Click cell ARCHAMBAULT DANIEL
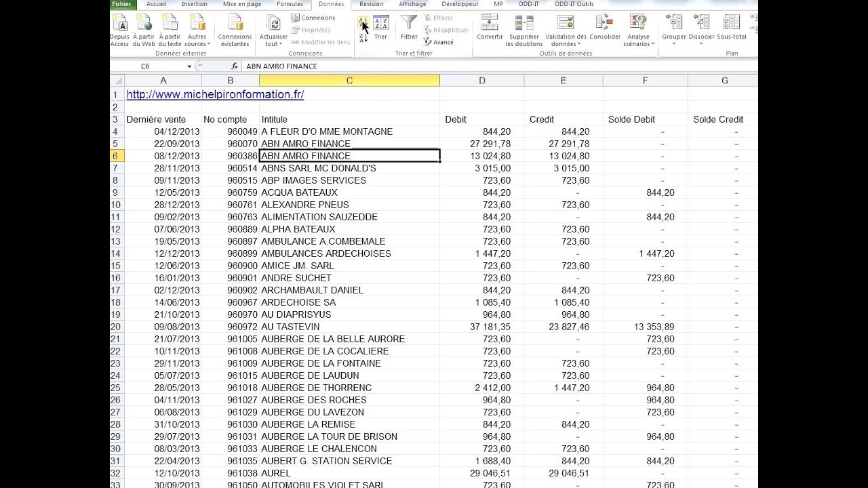This screenshot has width=868, height=488. click(349, 290)
